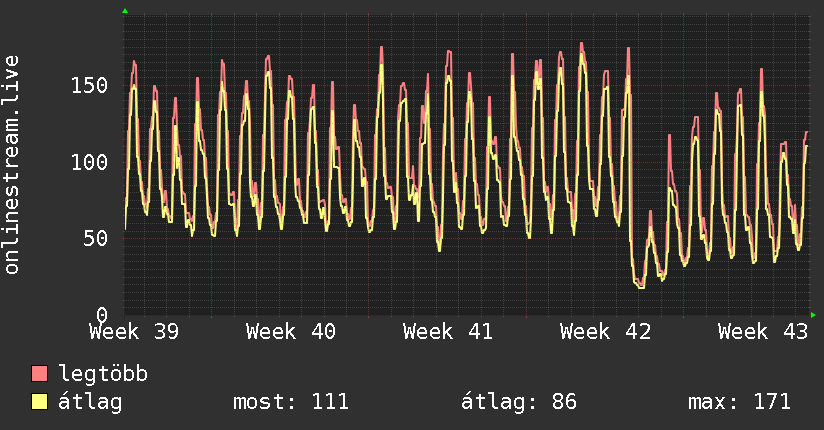Click the Week 40 axis label
Screen dimensions: 824x430
click(291, 332)
